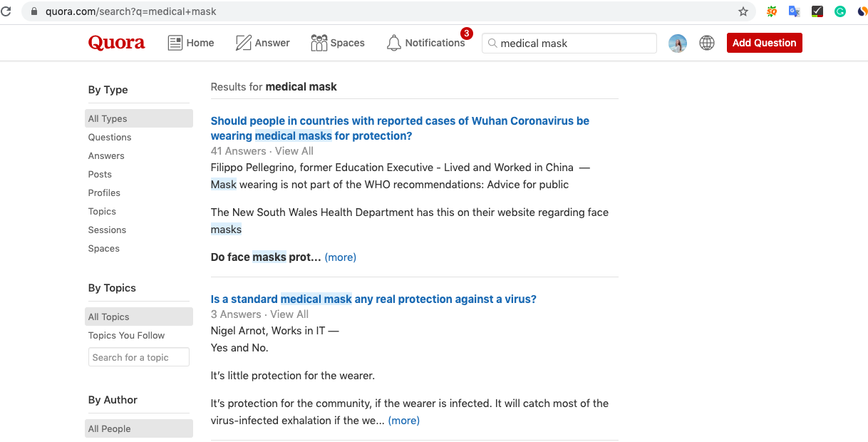Click the By Topics heading
The image size is (868, 442).
tap(112, 288)
